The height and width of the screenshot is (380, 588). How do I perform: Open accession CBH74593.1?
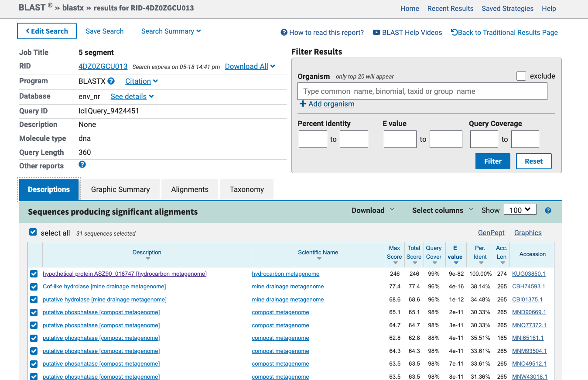(x=529, y=287)
